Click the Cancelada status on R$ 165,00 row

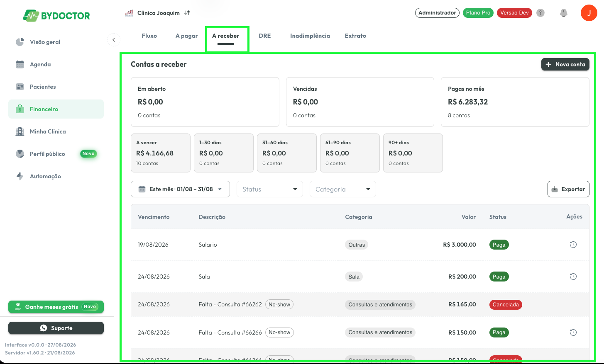tap(506, 304)
